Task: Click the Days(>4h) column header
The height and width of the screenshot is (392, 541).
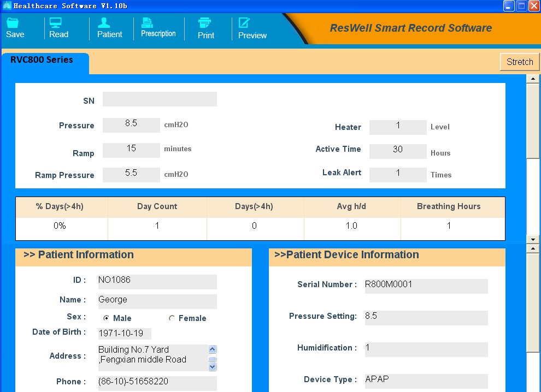Action: [x=255, y=207]
